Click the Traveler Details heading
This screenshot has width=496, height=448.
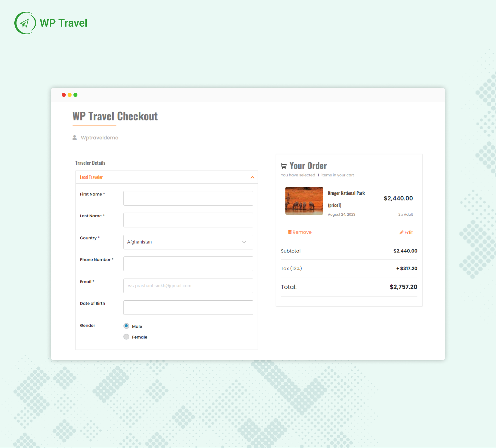(x=90, y=163)
